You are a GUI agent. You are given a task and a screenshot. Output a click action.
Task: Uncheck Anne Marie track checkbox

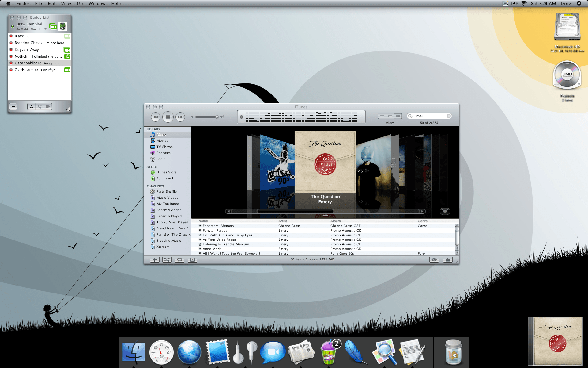(x=200, y=249)
